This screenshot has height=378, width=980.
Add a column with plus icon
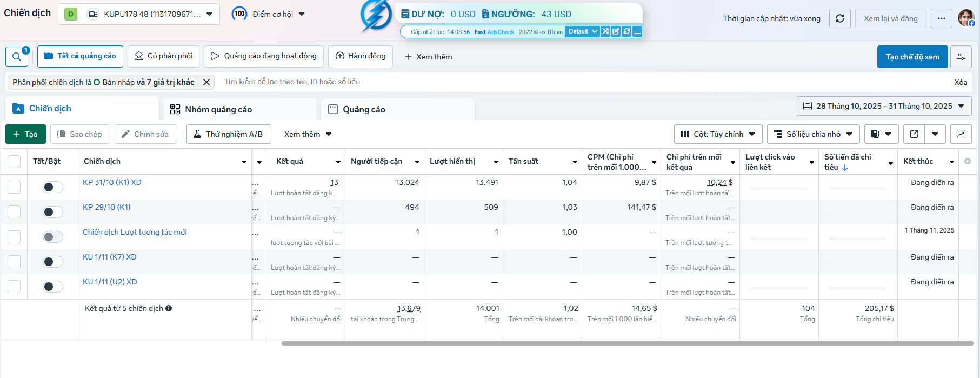click(967, 161)
